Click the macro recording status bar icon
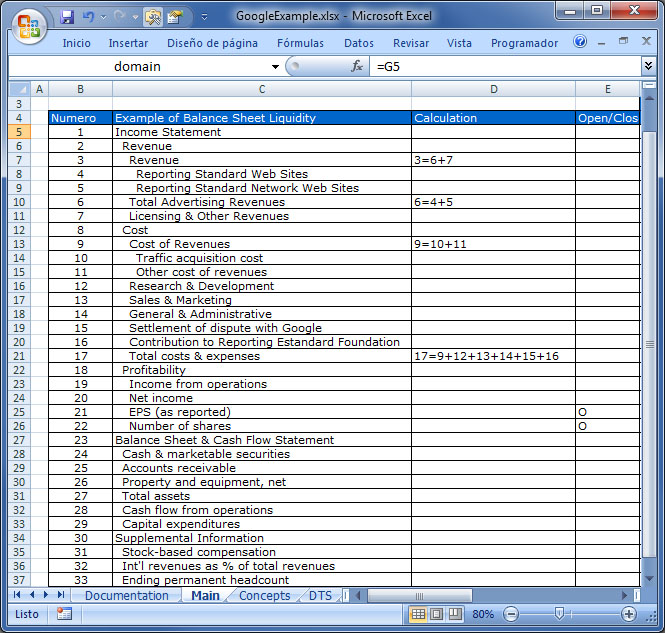Screen dimensions: 665x633 (x=64, y=613)
